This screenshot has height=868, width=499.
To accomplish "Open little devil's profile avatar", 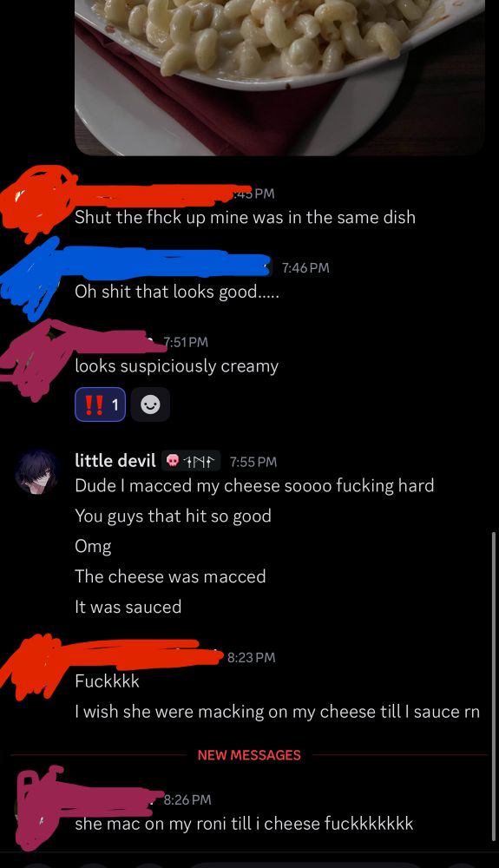I will [37, 471].
